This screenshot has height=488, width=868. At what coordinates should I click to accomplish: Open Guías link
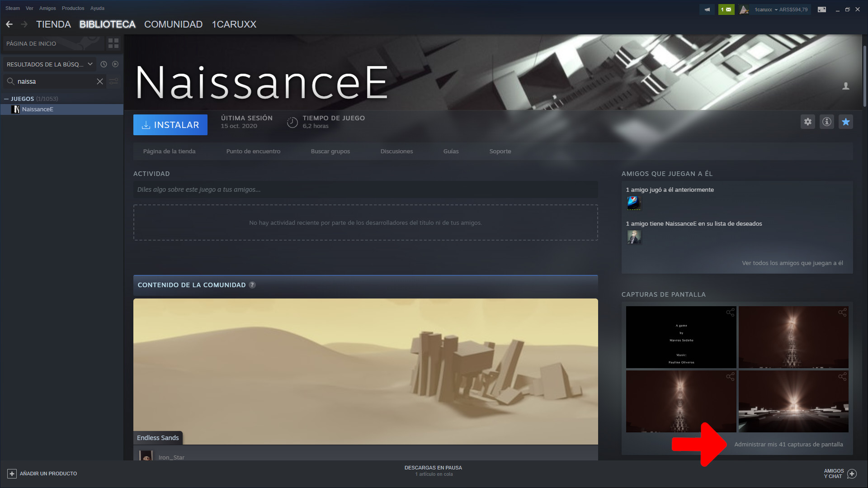pyautogui.click(x=451, y=152)
